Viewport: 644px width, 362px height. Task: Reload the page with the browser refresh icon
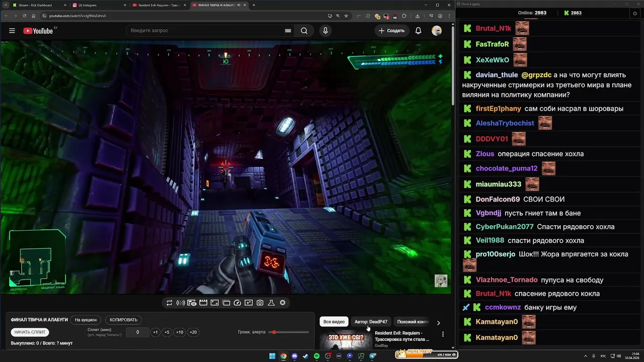(x=25, y=16)
